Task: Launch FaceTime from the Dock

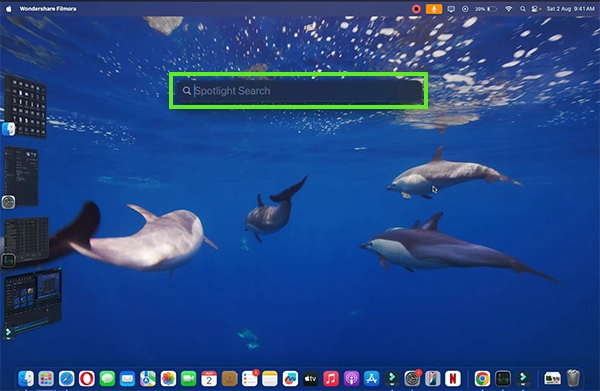Action: point(189,379)
